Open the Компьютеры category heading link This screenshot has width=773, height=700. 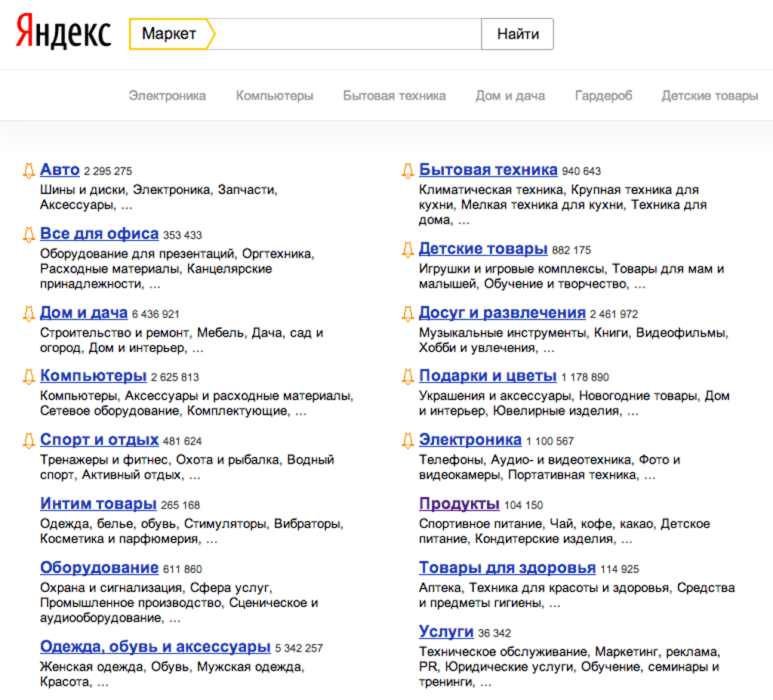click(93, 376)
